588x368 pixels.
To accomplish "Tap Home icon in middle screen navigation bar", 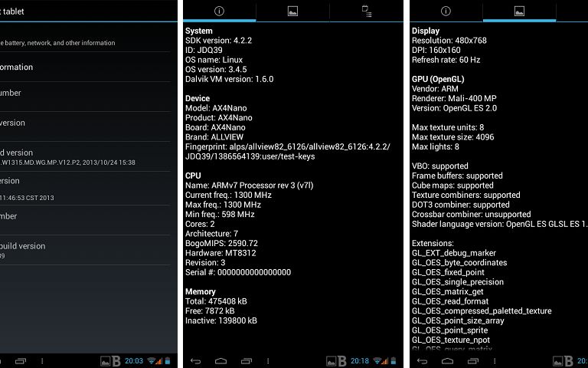I will pos(220,360).
